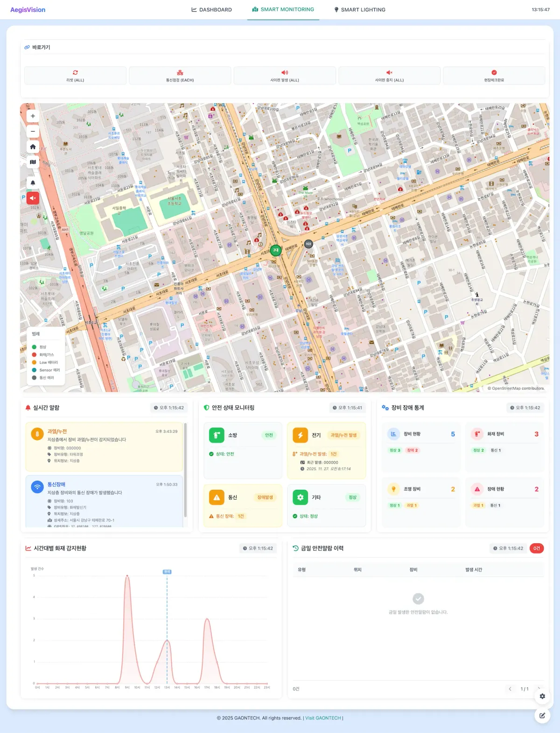Reset map to home view
The height and width of the screenshot is (733, 560).
click(33, 147)
